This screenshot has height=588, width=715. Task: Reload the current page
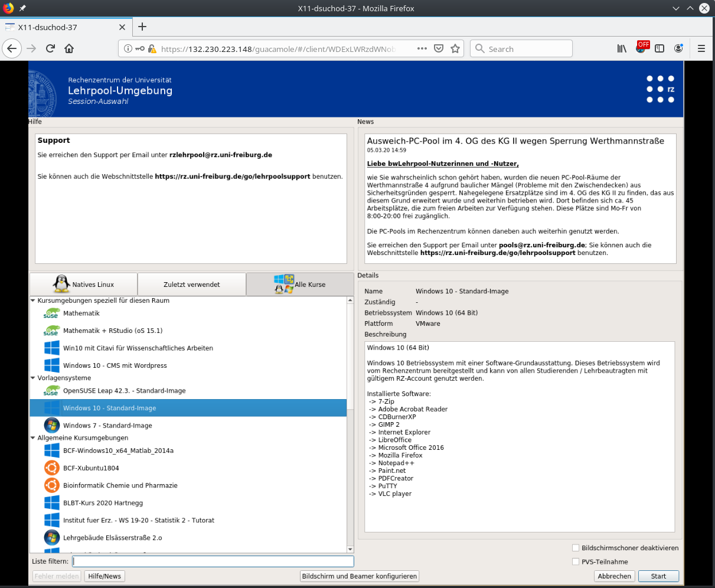[51, 49]
